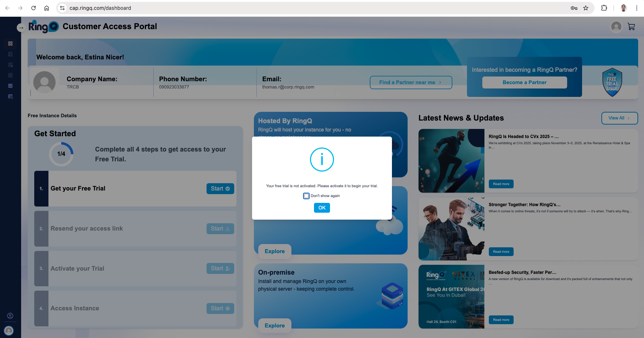Click Explore under Hosted By RingQ
Screen dimensions: 644x338
tap(275, 251)
